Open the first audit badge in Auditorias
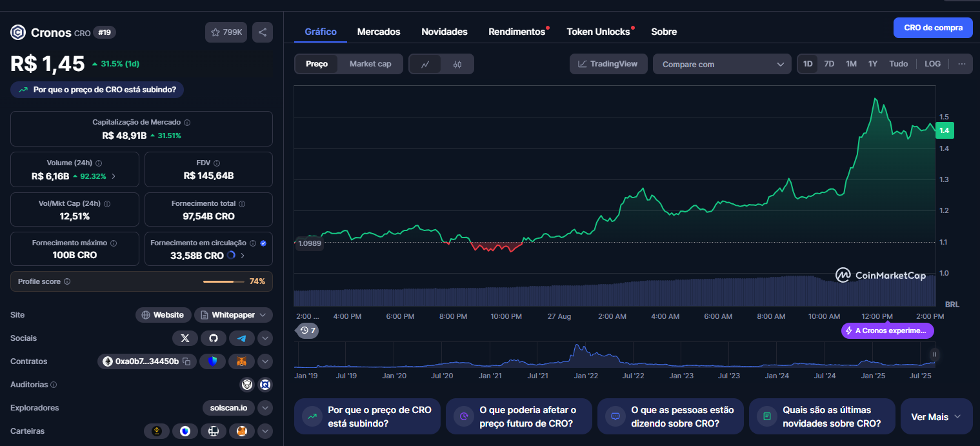 (246, 385)
